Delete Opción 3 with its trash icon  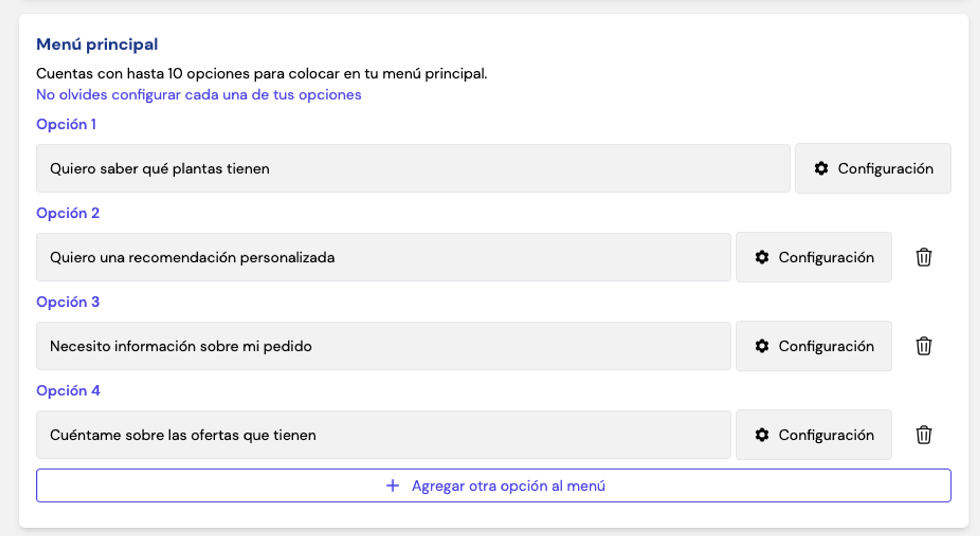pos(923,346)
